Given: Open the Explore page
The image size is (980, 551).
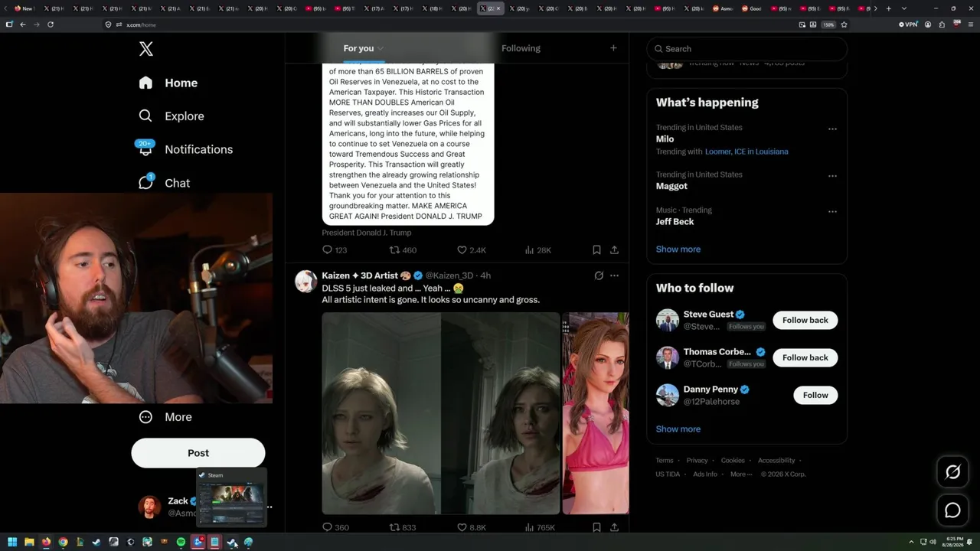Looking at the screenshot, I should (171, 116).
